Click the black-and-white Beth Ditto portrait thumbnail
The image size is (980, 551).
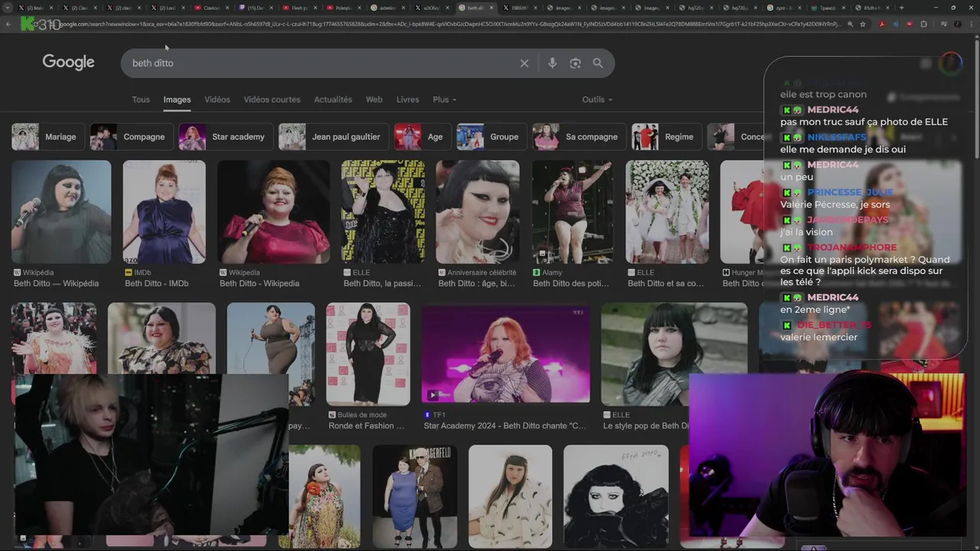[x=616, y=497]
